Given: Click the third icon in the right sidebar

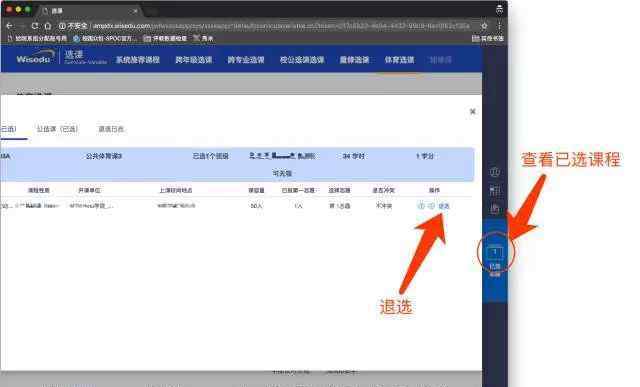Looking at the screenshot, I should (x=495, y=209).
